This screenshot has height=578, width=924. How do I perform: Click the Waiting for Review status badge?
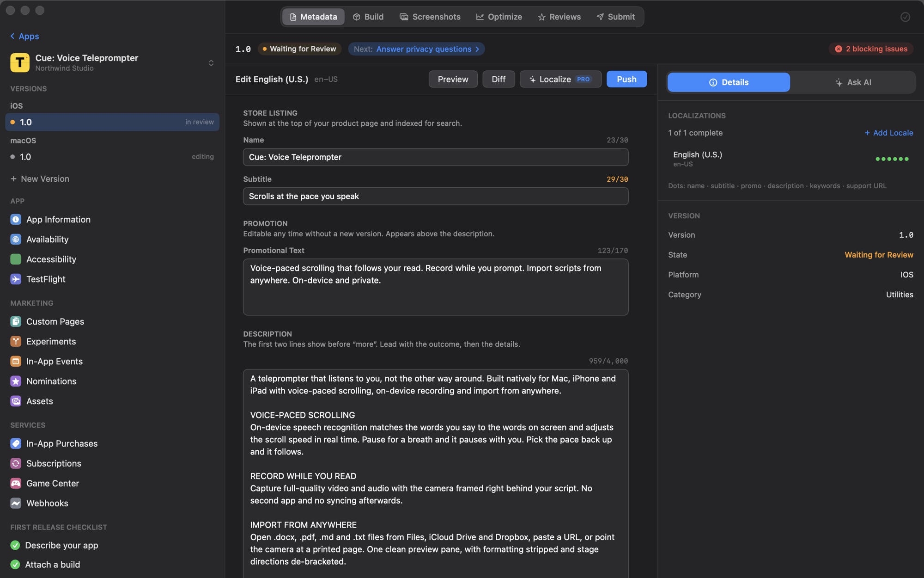(299, 49)
